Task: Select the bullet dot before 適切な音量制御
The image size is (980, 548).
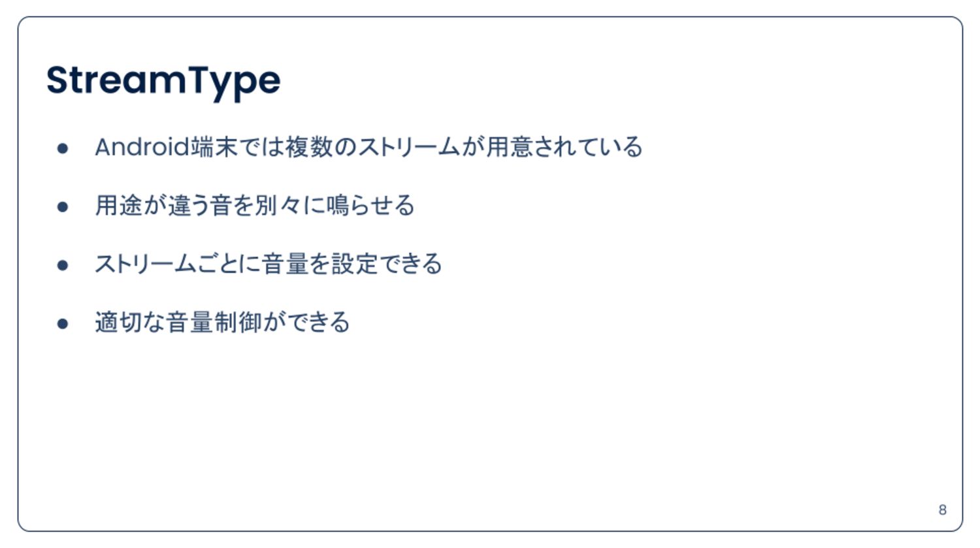Action: (x=63, y=323)
